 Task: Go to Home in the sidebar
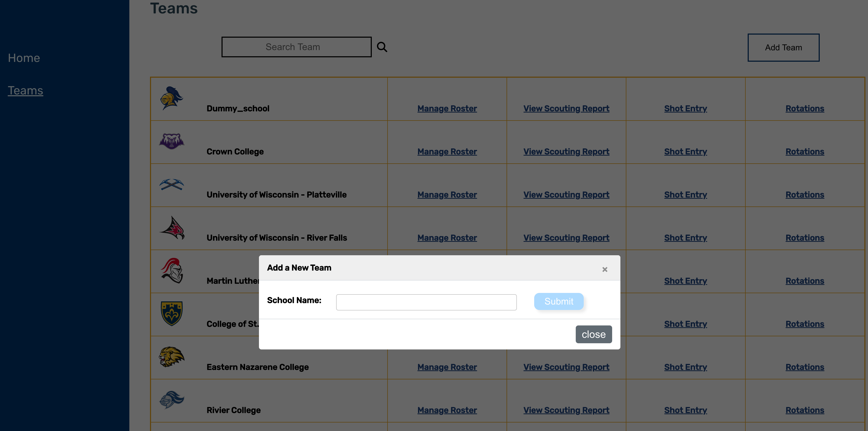[24, 58]
